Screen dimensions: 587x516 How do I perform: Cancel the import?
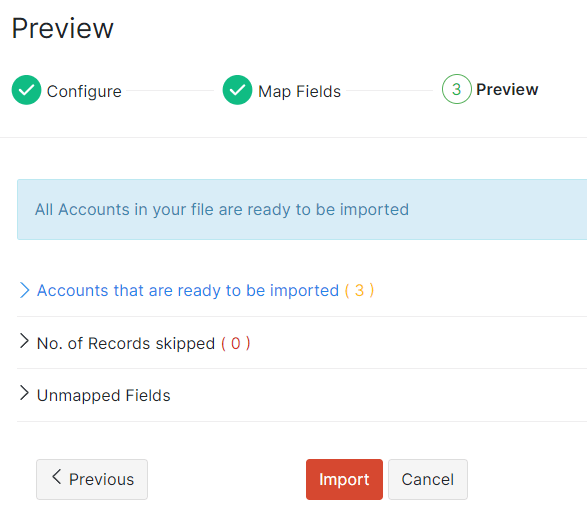tap(428, 479)
